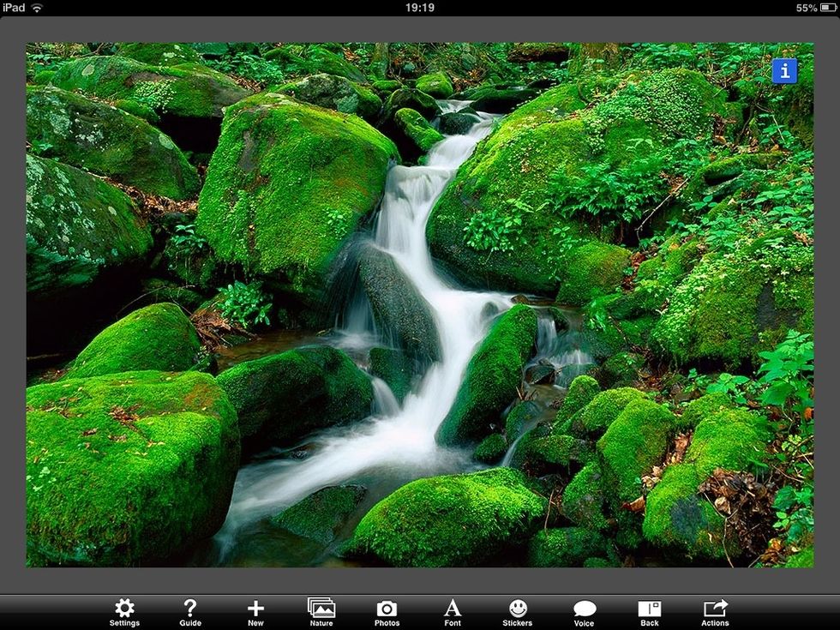Choose a Font with the A icon

coord(453,612)
